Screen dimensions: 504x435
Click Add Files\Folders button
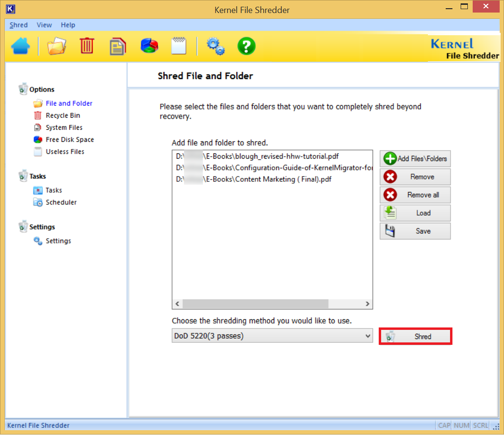click(415, 159)
